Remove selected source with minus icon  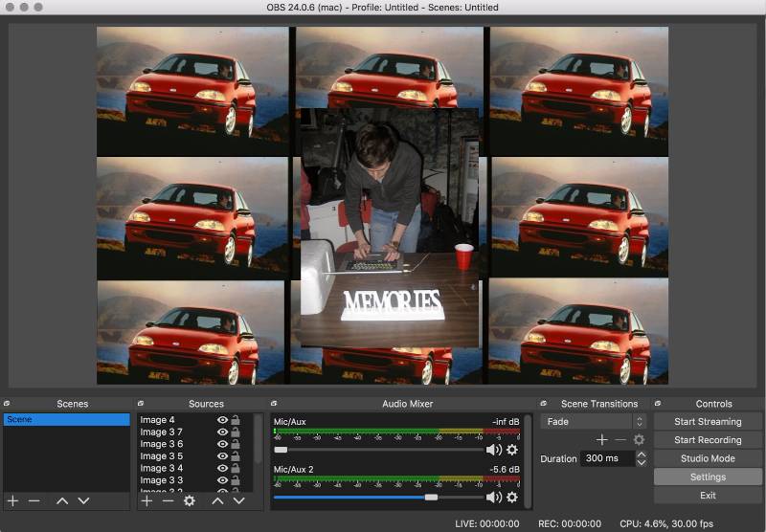pyautogui.click(x=168, y=500)
